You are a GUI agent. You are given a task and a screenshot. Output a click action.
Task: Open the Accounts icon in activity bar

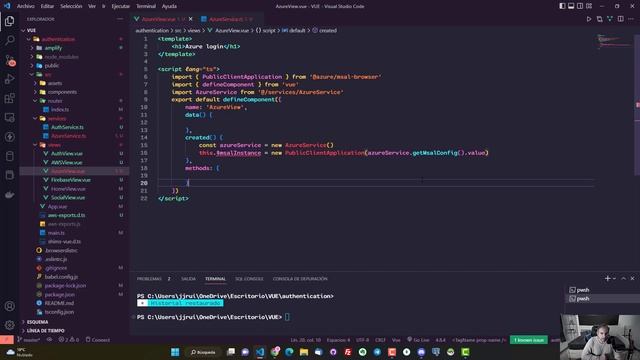point(9,306)
